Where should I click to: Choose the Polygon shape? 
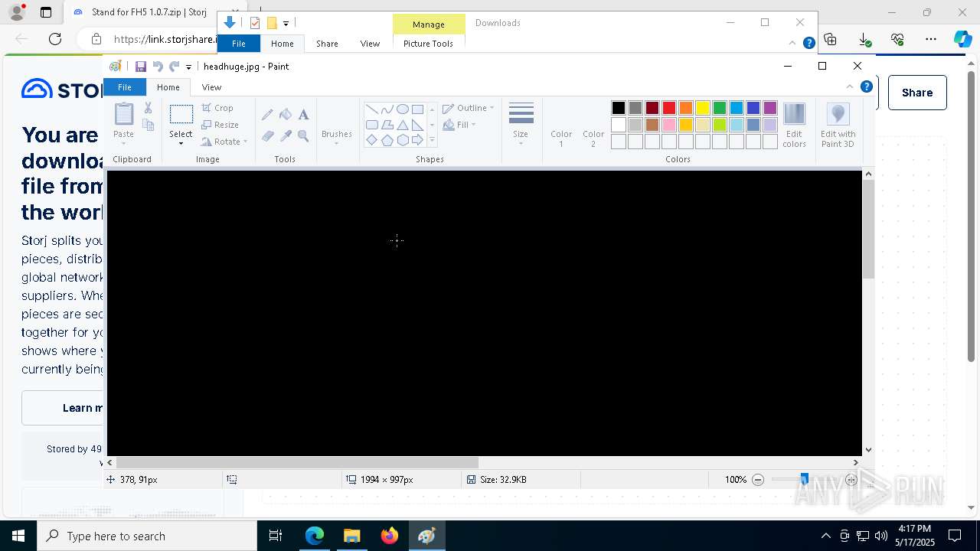point(387,125)
